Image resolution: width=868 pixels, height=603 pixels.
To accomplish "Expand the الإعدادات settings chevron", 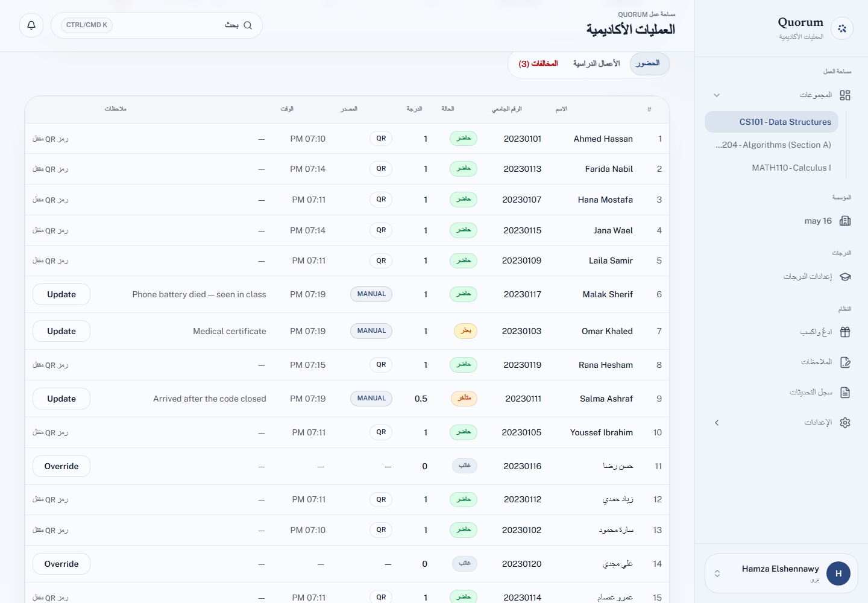I will coord(717,423).
